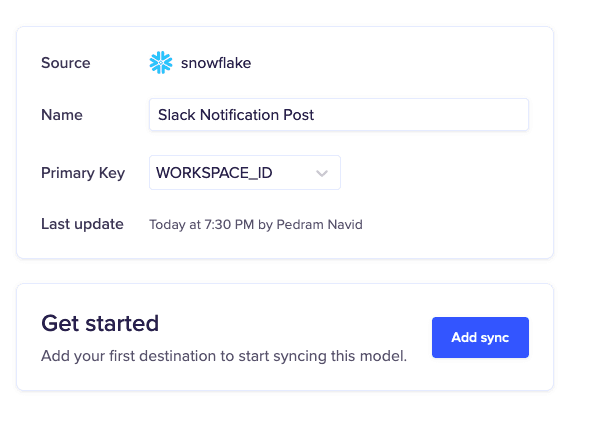Click the Primary Key label
The image size is (601, 438).
[x=83, y=173]
